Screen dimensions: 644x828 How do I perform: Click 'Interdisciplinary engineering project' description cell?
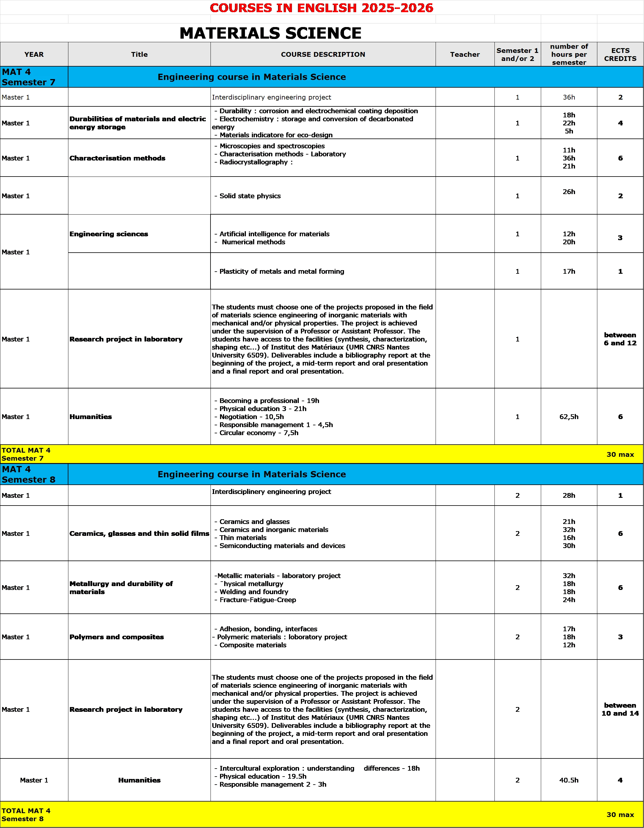[271, 97]
